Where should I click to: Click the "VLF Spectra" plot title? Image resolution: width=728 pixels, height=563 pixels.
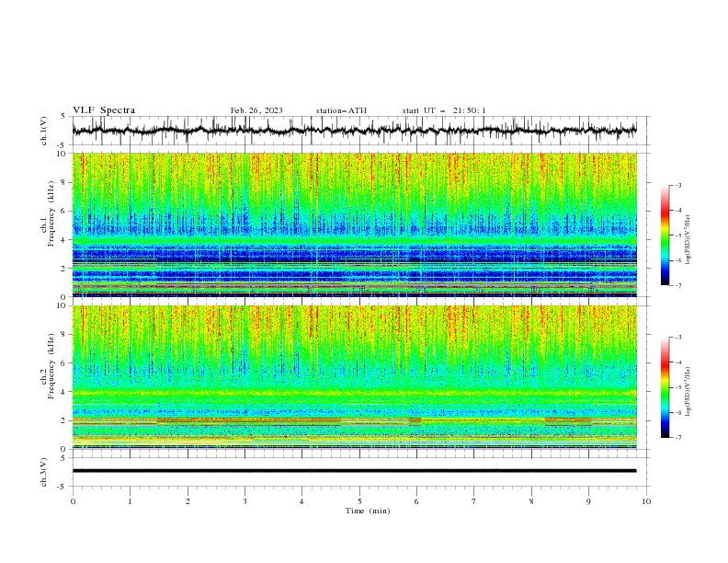coord(104,110)
